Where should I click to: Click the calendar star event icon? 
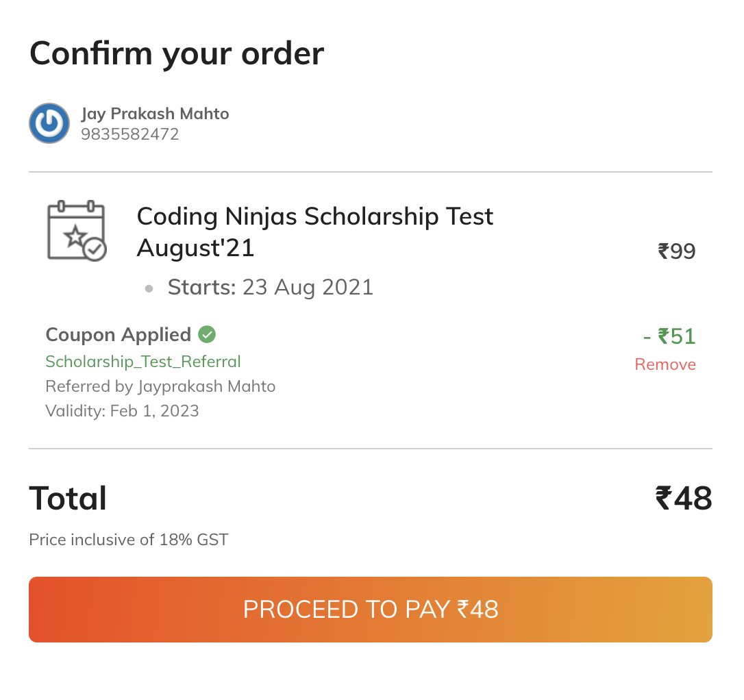point(77,231)
